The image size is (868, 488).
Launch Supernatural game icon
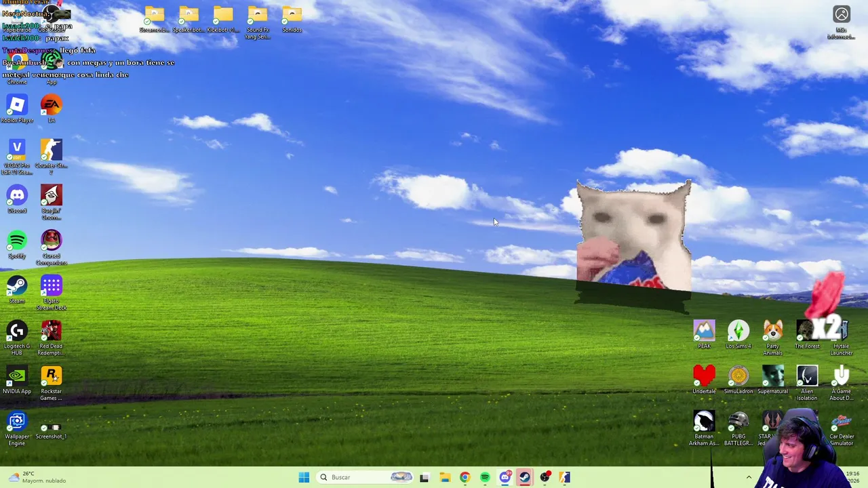[772, 380]
